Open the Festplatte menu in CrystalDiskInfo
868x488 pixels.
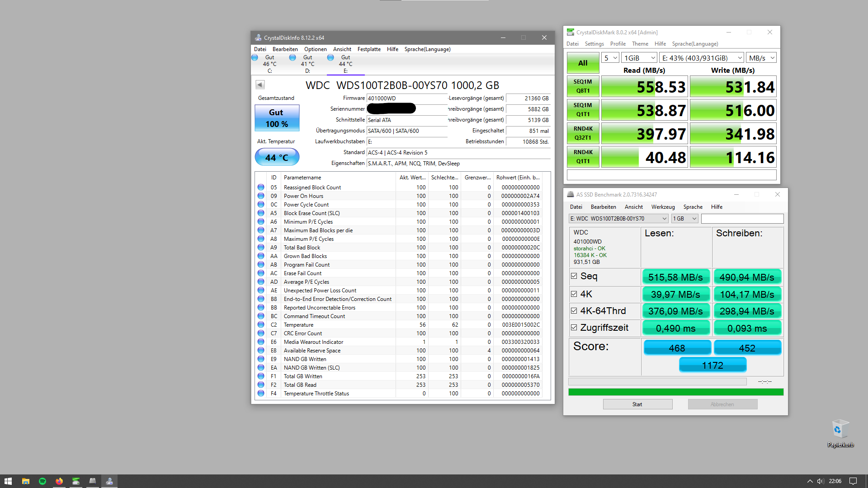[369, 49]
